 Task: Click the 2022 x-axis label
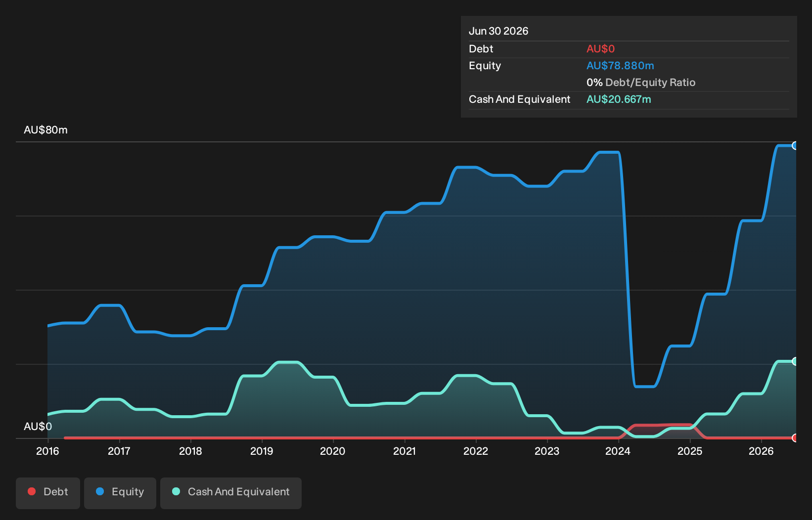[476, 451]
